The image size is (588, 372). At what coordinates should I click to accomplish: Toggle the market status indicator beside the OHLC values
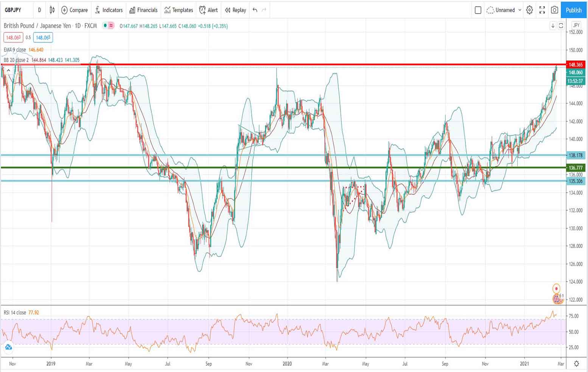pyautogui.click(x=110, y=26)
